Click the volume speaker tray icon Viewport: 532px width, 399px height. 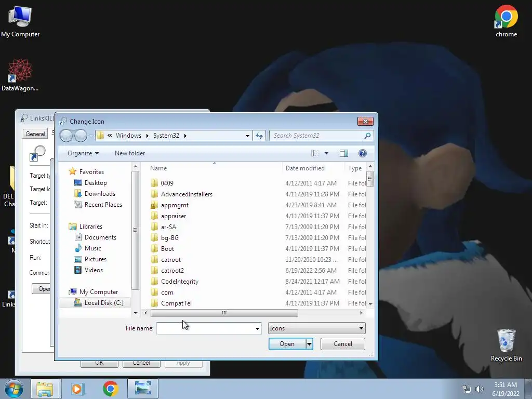[x=479, y=389]
